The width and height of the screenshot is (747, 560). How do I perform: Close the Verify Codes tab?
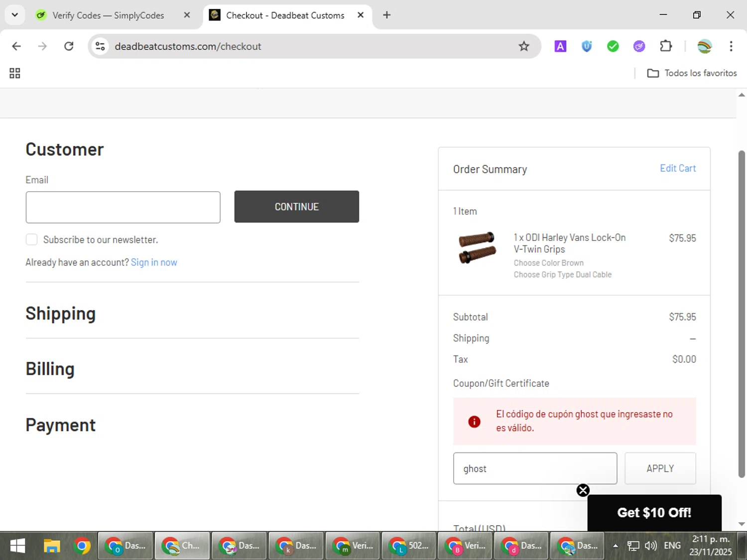[x=187, y=15]
